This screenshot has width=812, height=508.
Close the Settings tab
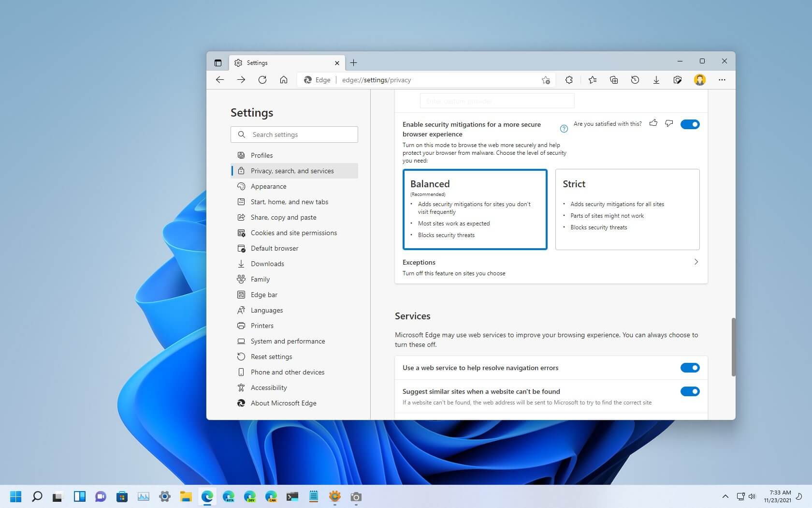(337, 63)
